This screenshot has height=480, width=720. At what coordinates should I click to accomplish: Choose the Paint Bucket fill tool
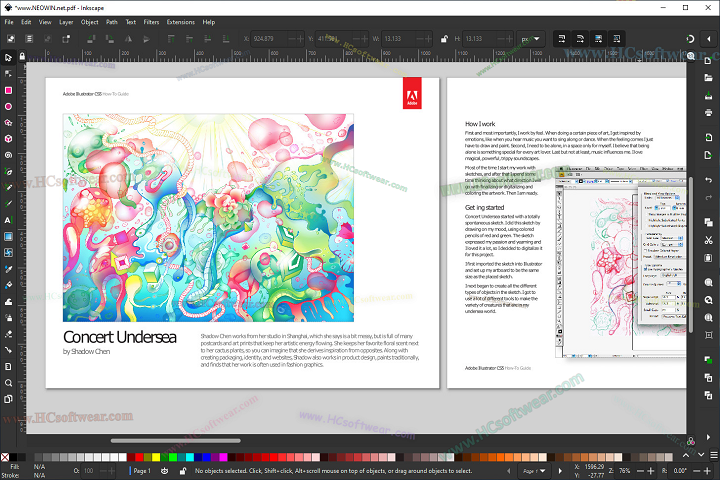[x=8, y=285]
